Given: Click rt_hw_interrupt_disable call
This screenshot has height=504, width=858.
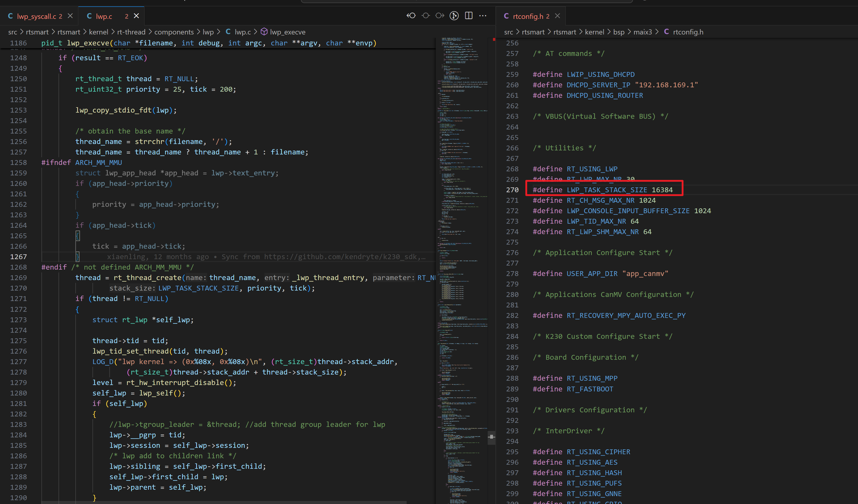Looking at the screenshot, I should (175, 382).
